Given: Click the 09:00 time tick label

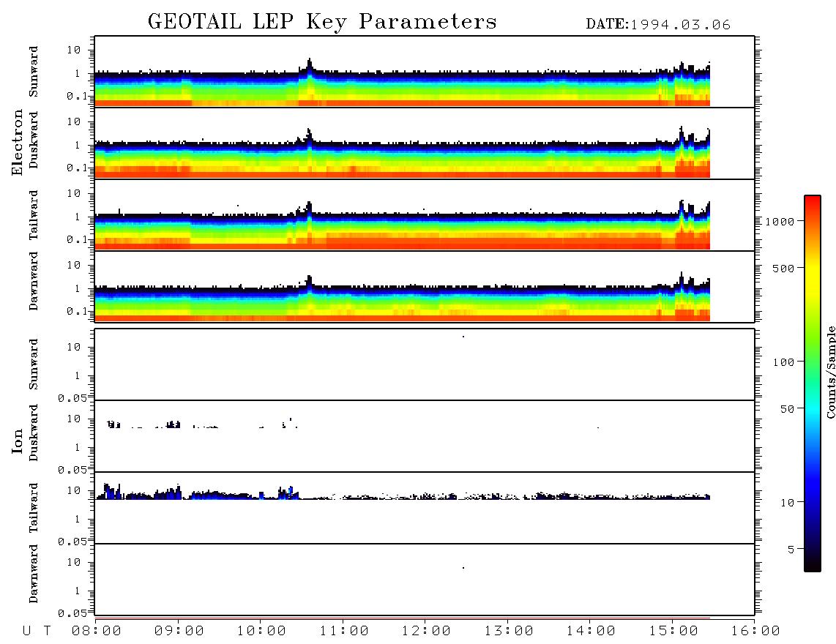Looking at the screenshot, I should point(179,632).
